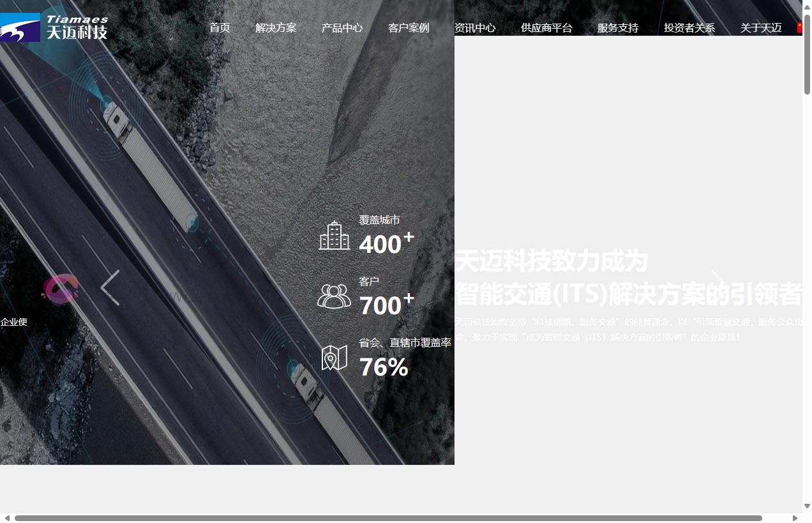Click the people icon next to 客户 700+

coord(335,295)
